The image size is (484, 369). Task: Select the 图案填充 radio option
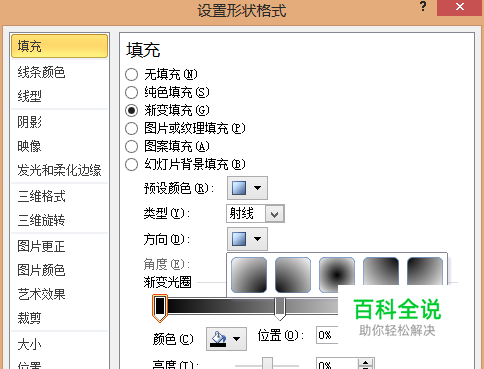[131, 146]
